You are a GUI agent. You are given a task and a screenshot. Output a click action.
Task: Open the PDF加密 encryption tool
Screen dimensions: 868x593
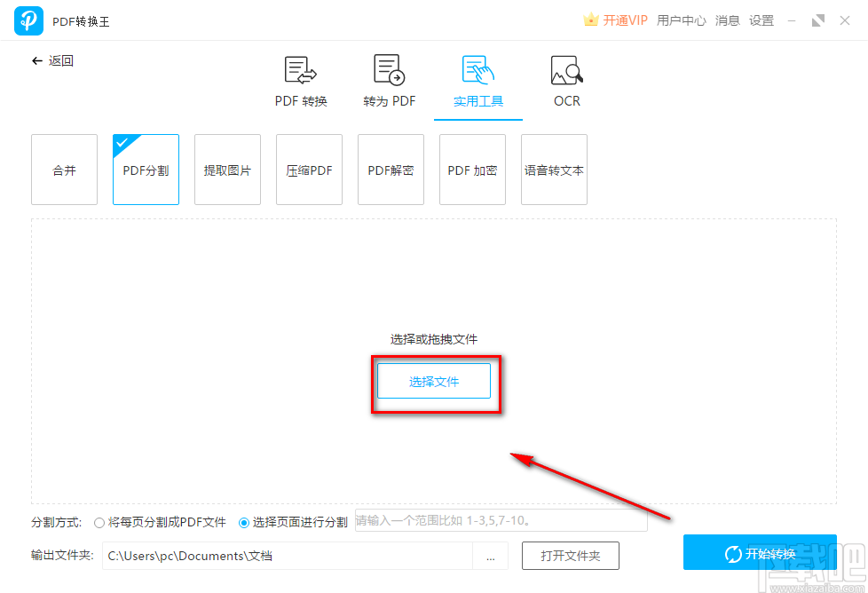pyautogui.click(x=472, y=169)
